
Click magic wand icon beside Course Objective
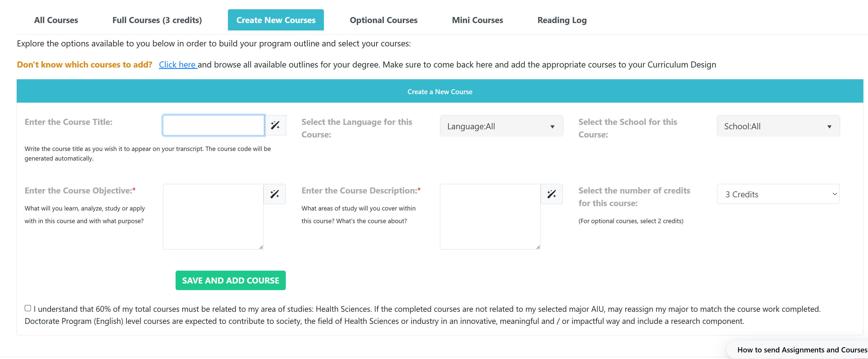tap(275, 194)
